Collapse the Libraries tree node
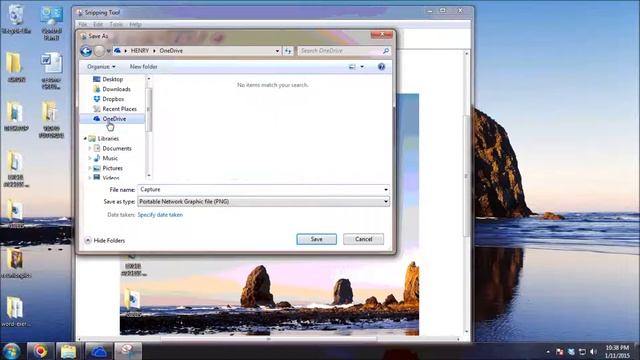640x360 pixels. (85, 139)
